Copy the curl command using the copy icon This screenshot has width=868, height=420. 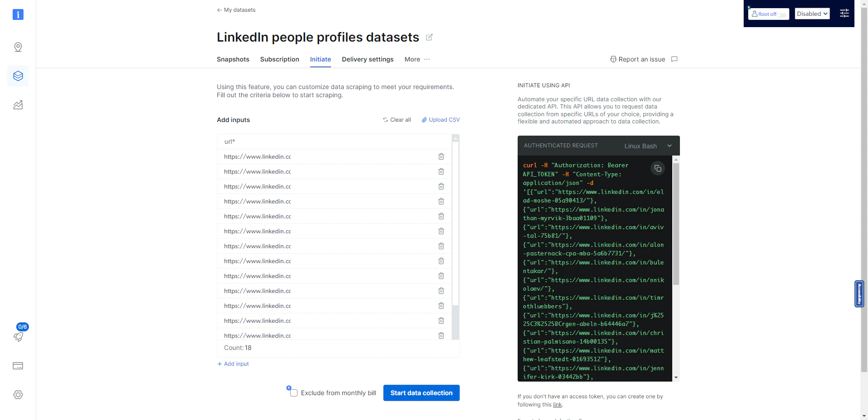pyautogui.click(x=658, y=168)
